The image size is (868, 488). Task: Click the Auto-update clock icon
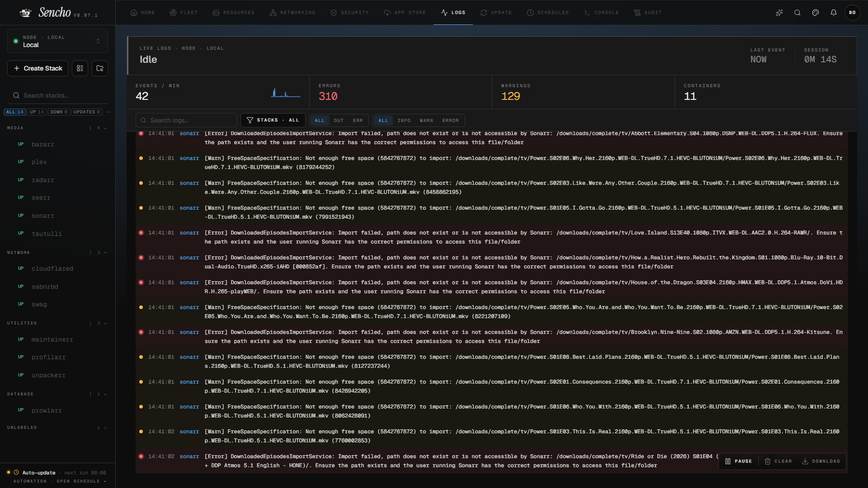(16, 473)
